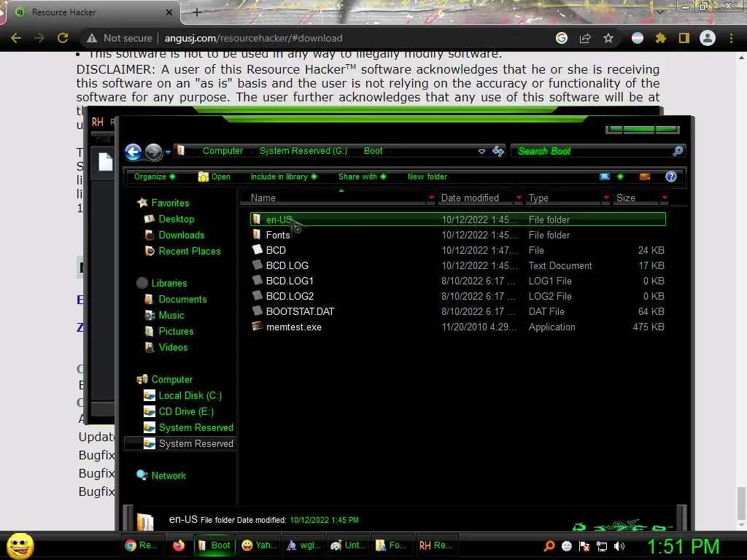
Task: Switch to Resource Hacker taskbar button
Action: 436,545
